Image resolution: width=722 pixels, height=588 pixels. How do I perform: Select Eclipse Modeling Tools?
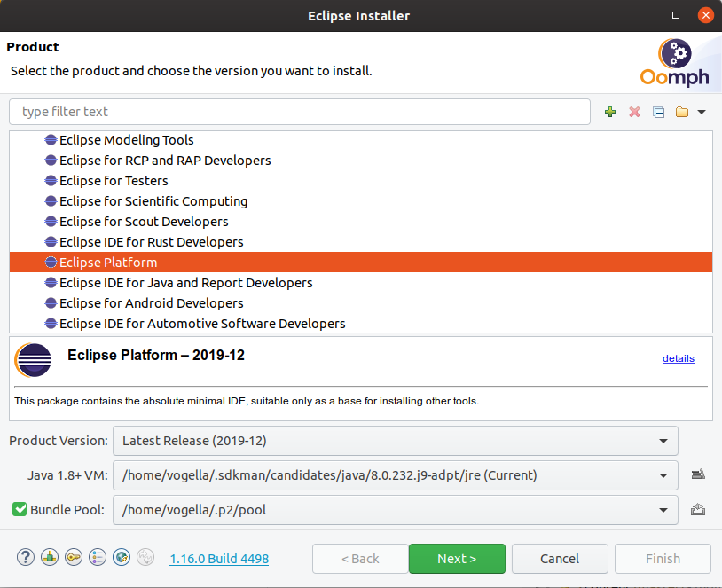(360, 139)
